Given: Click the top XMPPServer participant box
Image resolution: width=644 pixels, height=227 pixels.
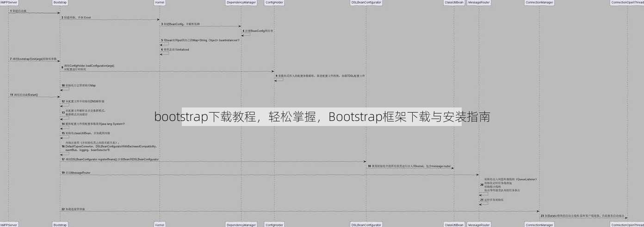Looking at the screenshot, I should pyautogui.click(x=9, y=2).
